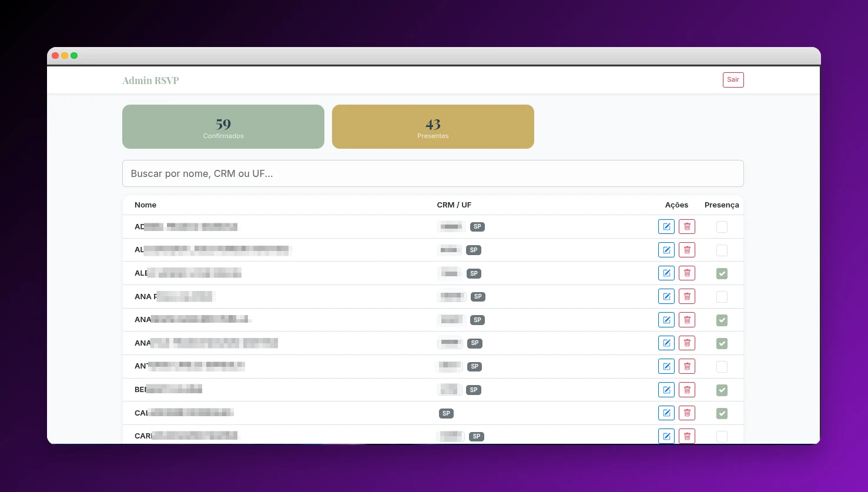The image size is (868, 492).
Task: Edit the guest row starting with AD
Action: click(666, 226)
